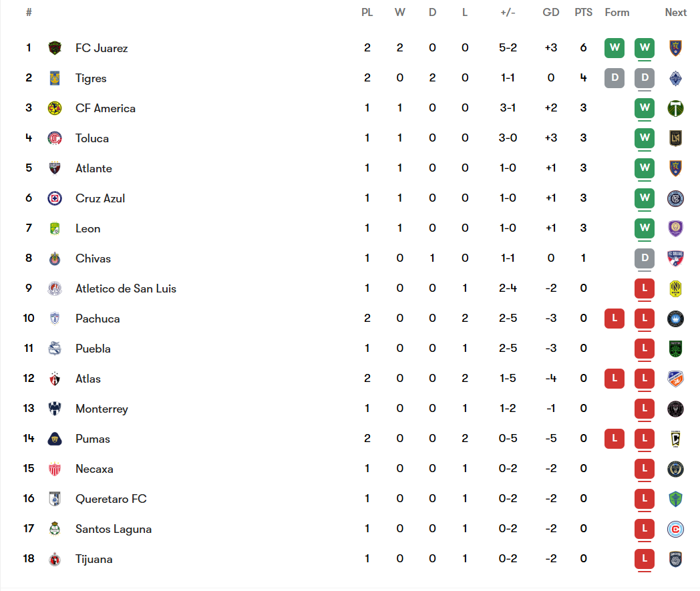Open Santos Laguna's next opponent Chicago Fire icon
Screen dimensions: 700x591
[675, 529]
